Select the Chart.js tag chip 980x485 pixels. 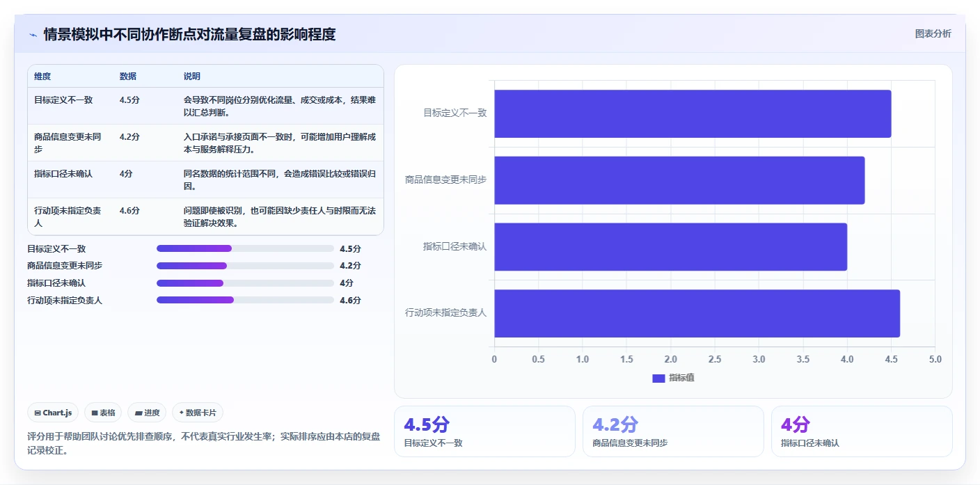54,413
